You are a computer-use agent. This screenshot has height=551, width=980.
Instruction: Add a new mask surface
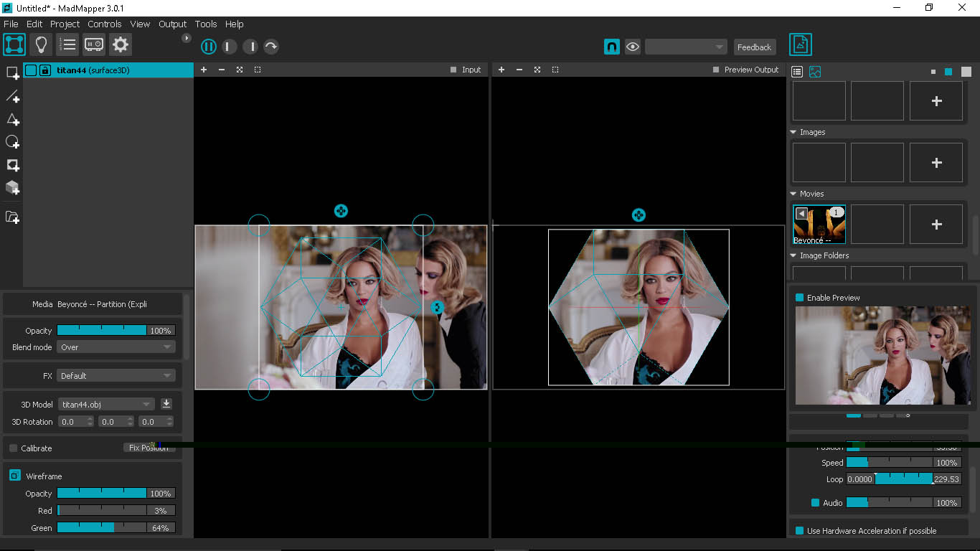pyautogui.click(x=12, y=165)
